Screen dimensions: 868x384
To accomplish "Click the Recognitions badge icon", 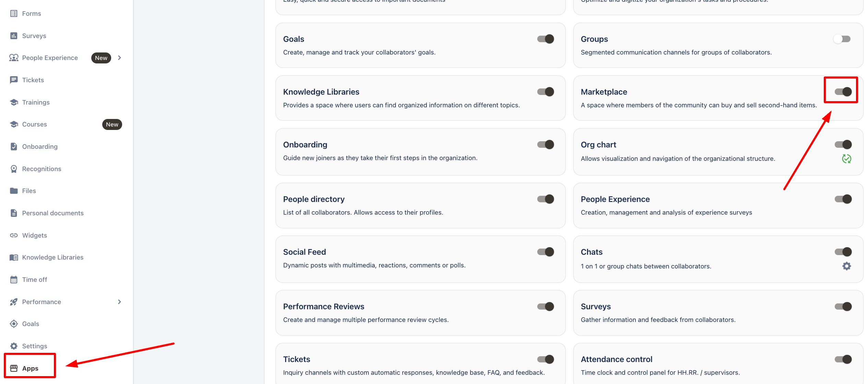I will pyautogui.click(x=14, y=169).
